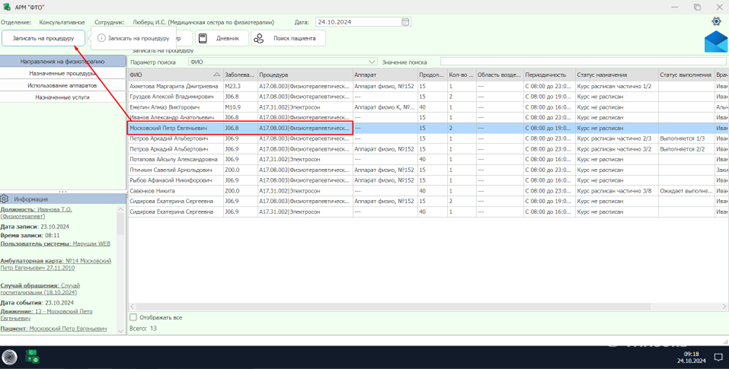
Task: Open the notification center icon in taskbar
Action: [x=718, y=357]
